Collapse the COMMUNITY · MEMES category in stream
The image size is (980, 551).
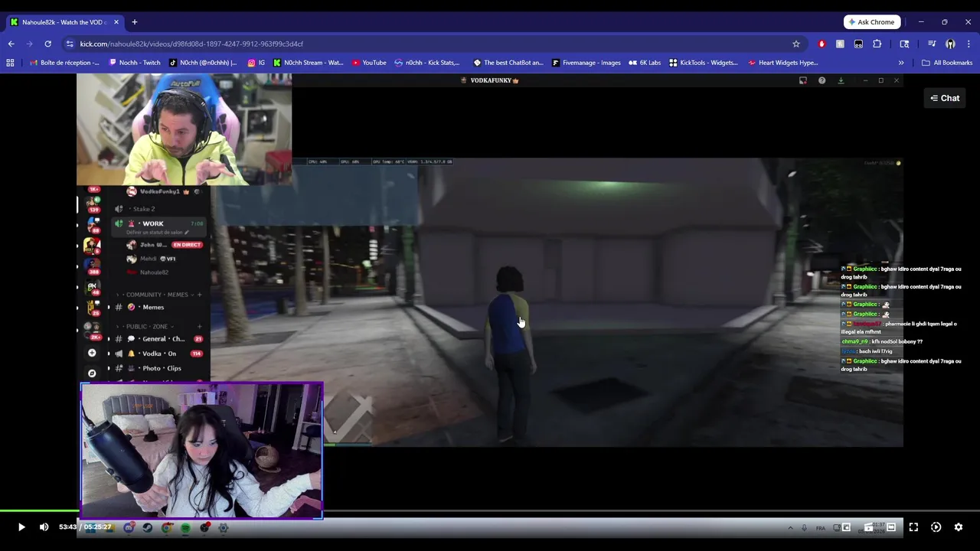[x=156, y=295]
